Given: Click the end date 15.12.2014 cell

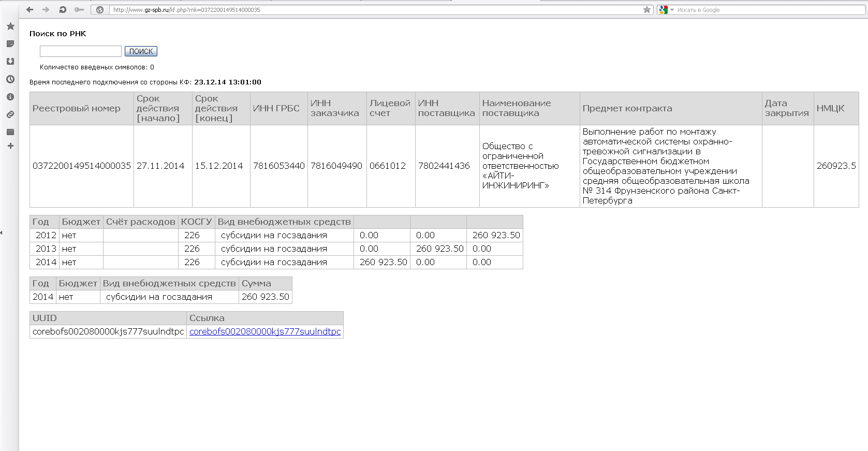Looking at the screenshot, I should [221, 166].
